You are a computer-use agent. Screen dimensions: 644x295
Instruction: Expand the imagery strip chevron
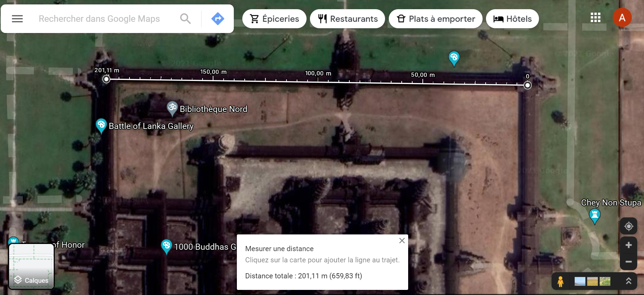tap(628, 281)
